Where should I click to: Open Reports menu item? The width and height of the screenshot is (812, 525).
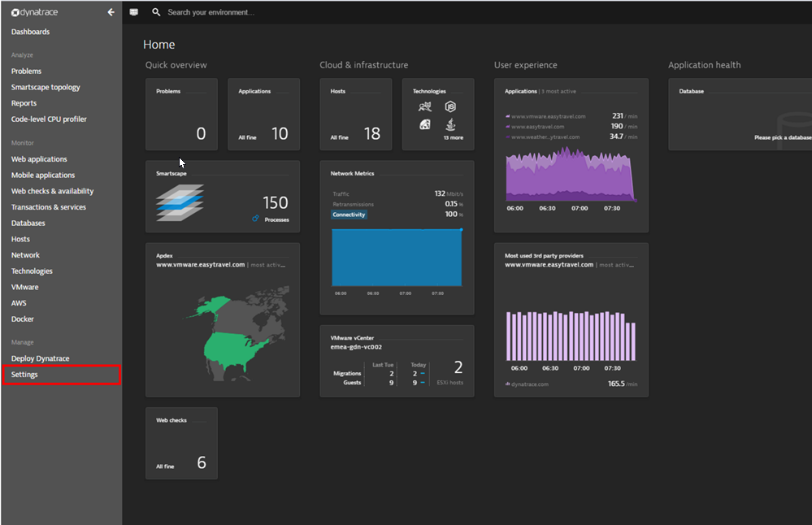(x=24, y=103)
